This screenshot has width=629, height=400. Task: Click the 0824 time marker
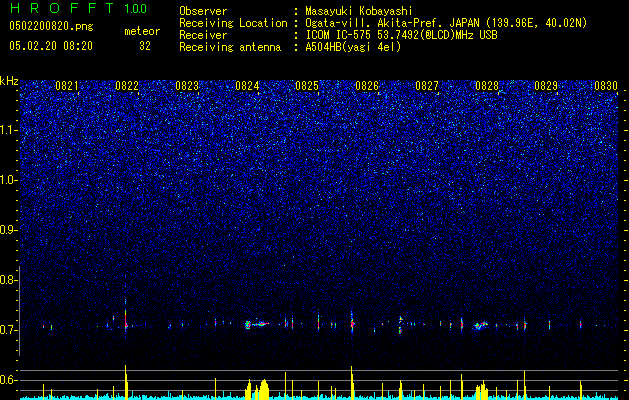tap(247, 86)
